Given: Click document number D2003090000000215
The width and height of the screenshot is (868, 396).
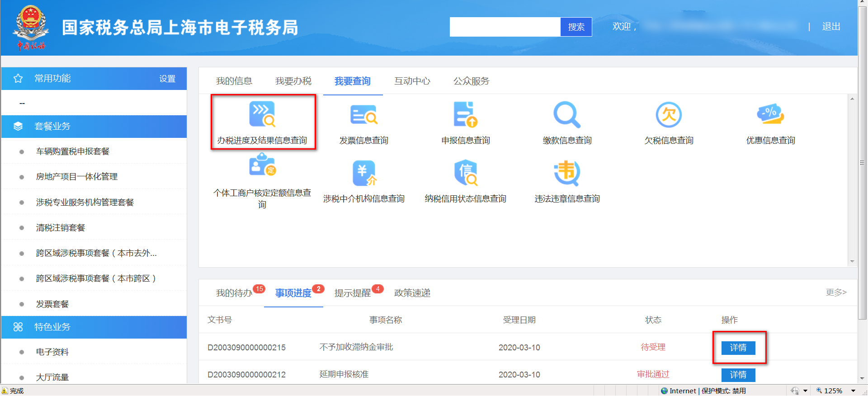Looking at the screenshot, I should pyautogui.click(x=246, y=348).
